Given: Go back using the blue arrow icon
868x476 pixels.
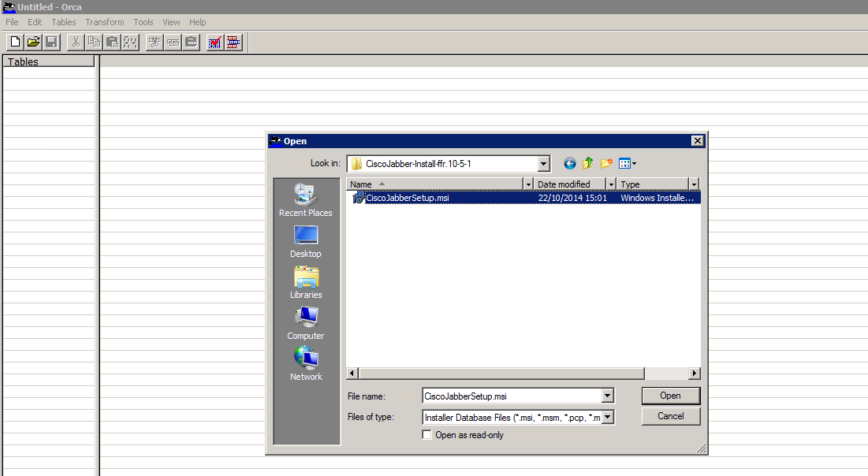Looking at the screenshot, I should 570,163.
